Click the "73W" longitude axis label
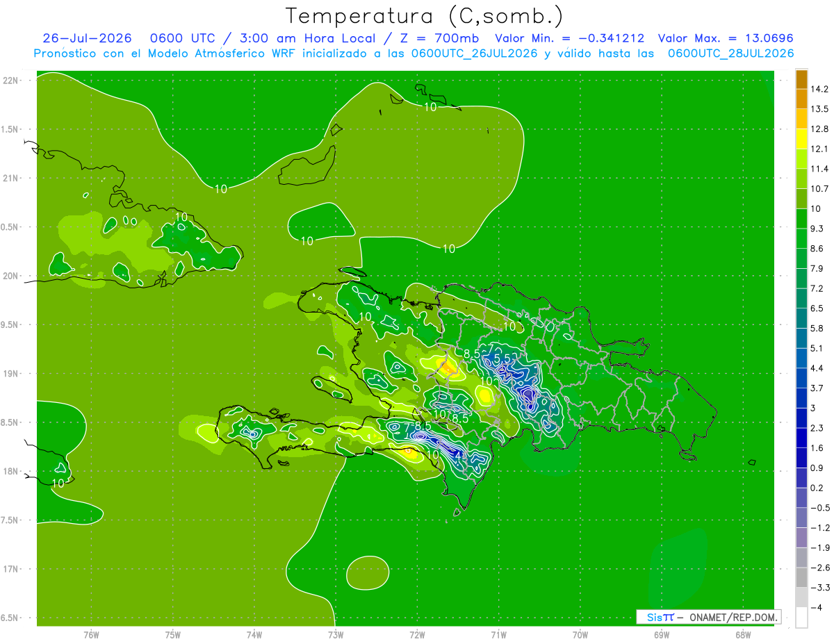This screenshot has width=834, height=644. pyautogui.click(x=336, y=636)
